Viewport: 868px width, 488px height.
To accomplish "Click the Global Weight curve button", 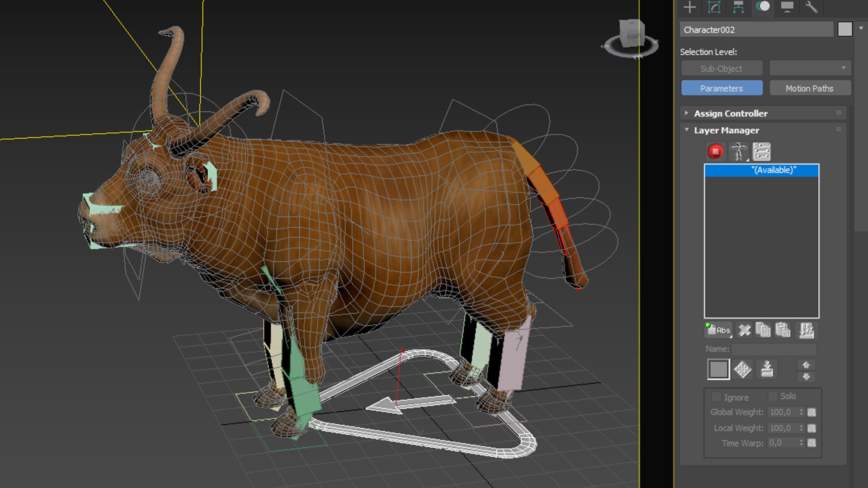I will tap(812, 412).
